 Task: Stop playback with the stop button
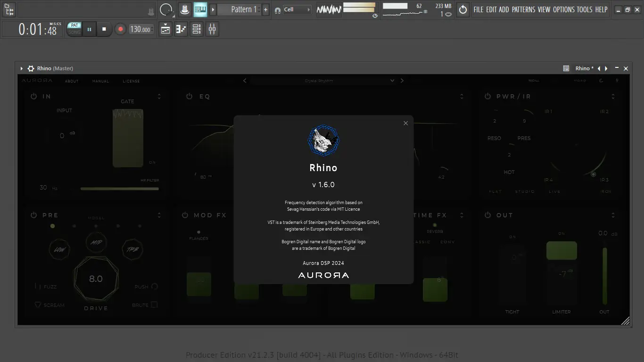(104, 29)
